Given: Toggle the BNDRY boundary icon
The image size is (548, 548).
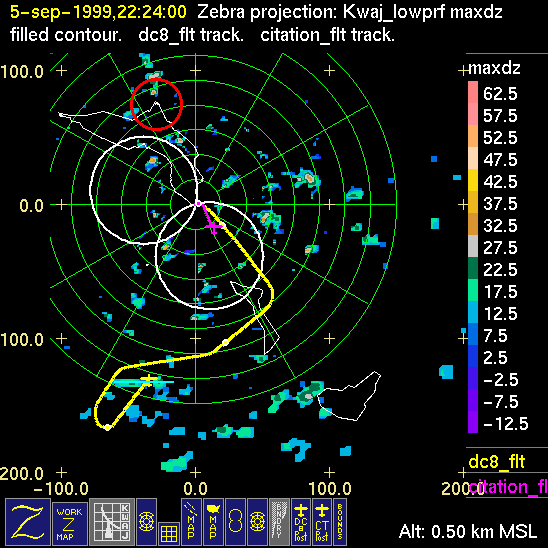Looking at the screenshot, I should pyautogui.click(x=280, y=522).
